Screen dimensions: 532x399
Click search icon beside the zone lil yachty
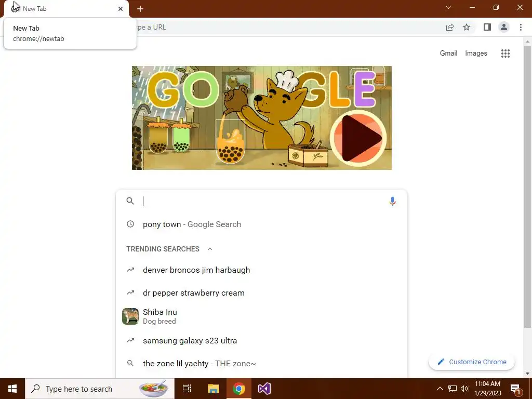coord(130,363)
